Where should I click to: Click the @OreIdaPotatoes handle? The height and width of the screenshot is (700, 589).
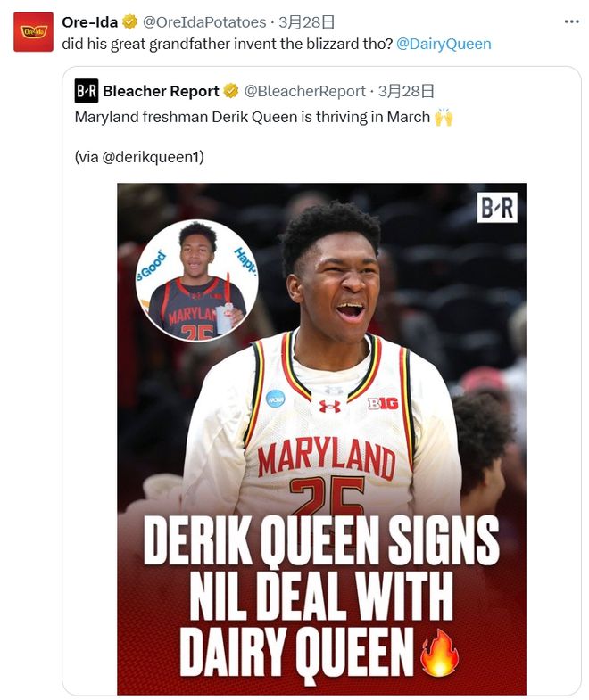pyautogui.click(x=203, y=21)
